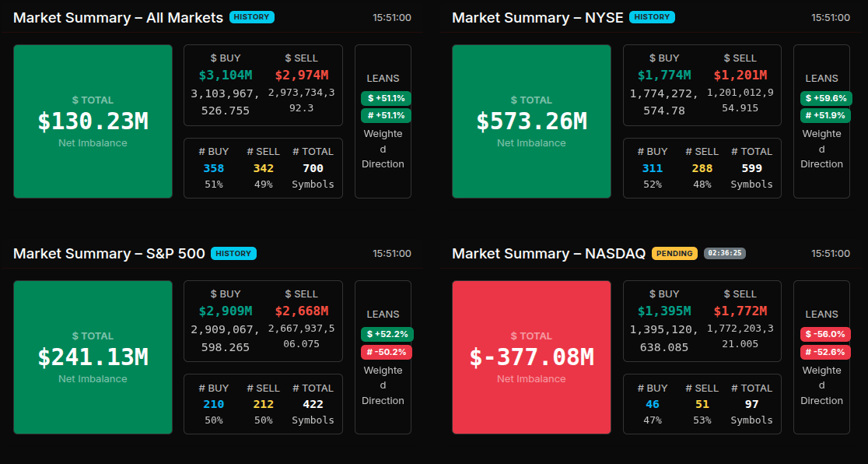Viewport: 868px width, 464px height.
Task: Click the 47% buy percentage in NASDAQ
Action: pos(653,420)
